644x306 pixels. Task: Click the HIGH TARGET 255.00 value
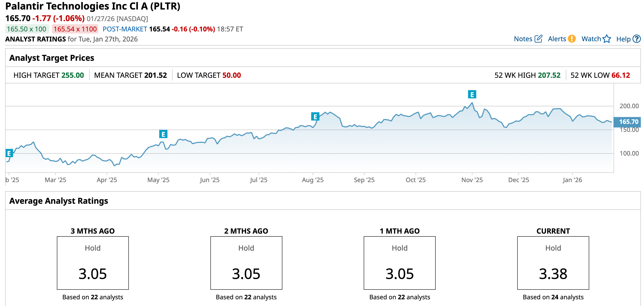[x=73, y=75]
